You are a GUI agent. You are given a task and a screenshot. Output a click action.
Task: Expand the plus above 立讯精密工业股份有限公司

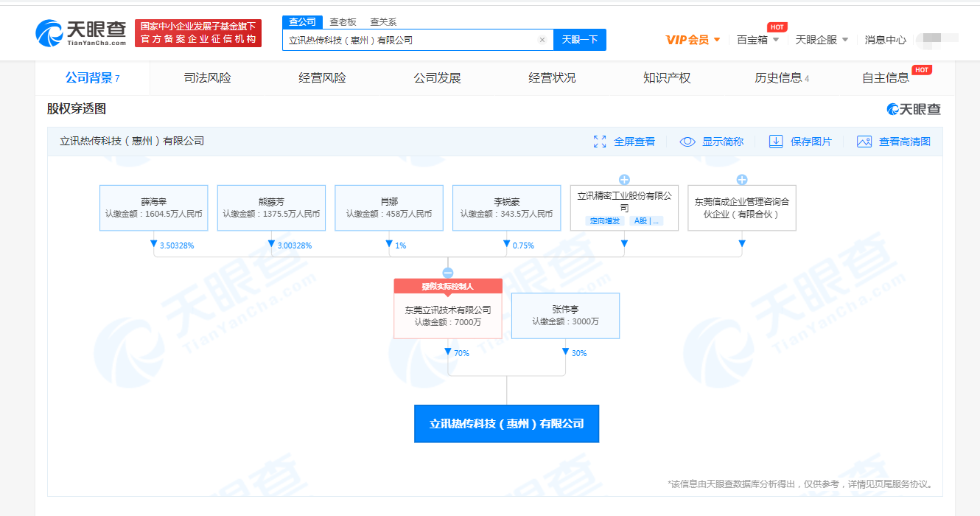click(624, 179)
